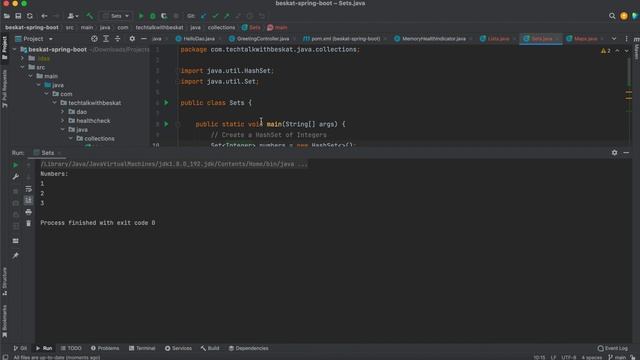The image size is (640, 360).
Task: Hide the Run panel with minus icon
Action: (x=626, y=153)
